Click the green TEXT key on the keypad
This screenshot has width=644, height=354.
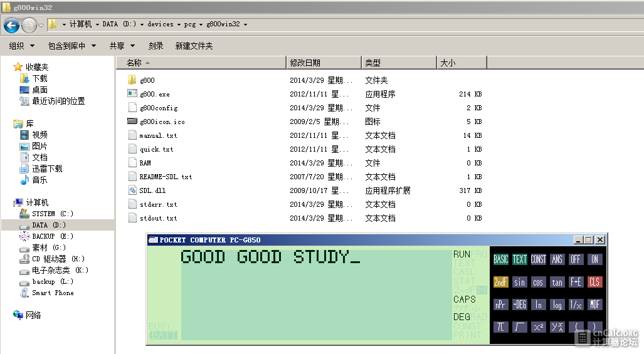pos(519,259)
